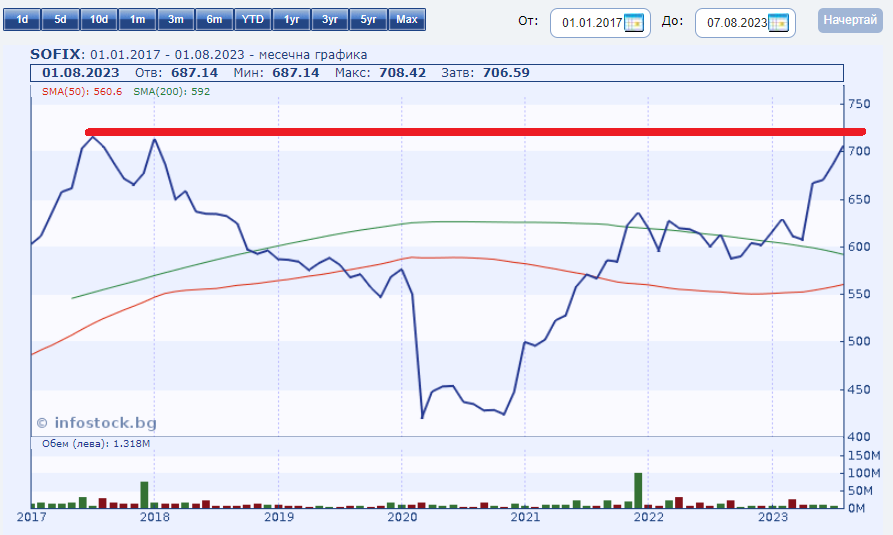Select the 3yr range button
The width and height of the screenshot is (893, 535).
(330, 19)
